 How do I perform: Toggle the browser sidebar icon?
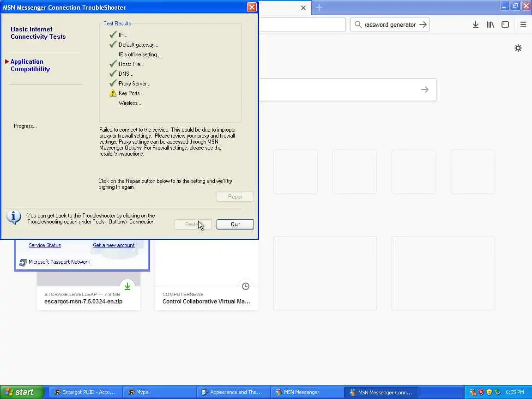click(x=505, y=24)
